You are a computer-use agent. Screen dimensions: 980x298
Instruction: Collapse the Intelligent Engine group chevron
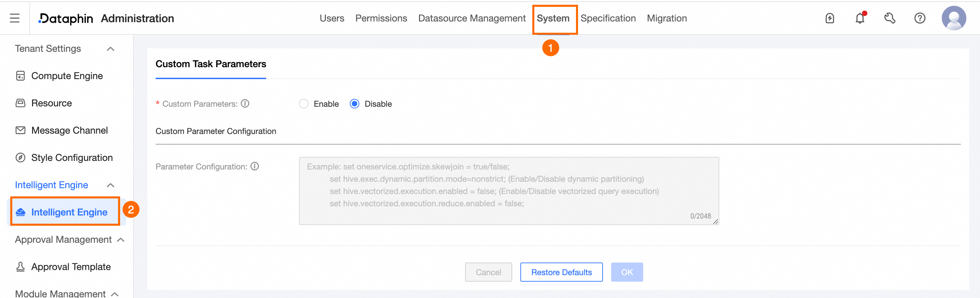click(111, 185)
